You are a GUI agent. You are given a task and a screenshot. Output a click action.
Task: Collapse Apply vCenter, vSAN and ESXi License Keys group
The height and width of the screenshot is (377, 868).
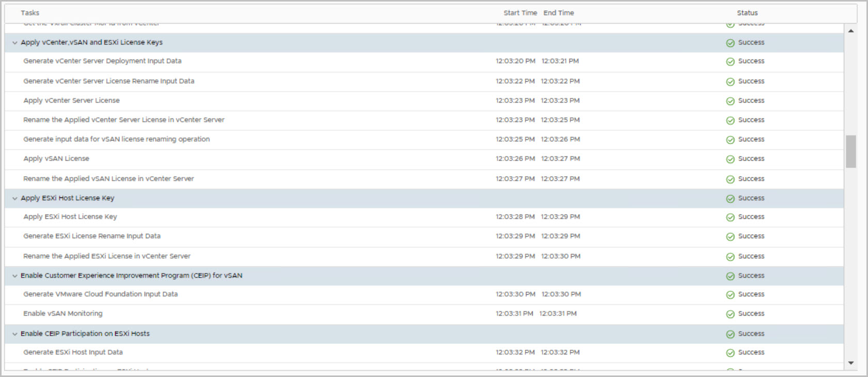click(x=14, y=43)
